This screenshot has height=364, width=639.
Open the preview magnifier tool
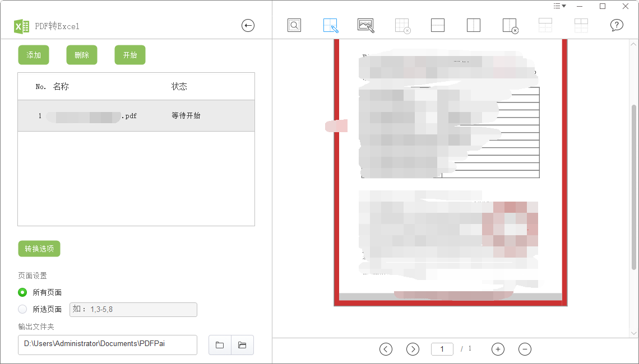click(x=294, y=25)
